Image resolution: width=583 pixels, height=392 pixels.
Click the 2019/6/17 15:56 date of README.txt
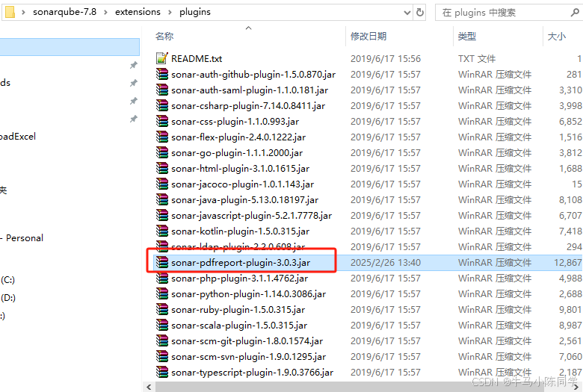(x=386, y=58)
